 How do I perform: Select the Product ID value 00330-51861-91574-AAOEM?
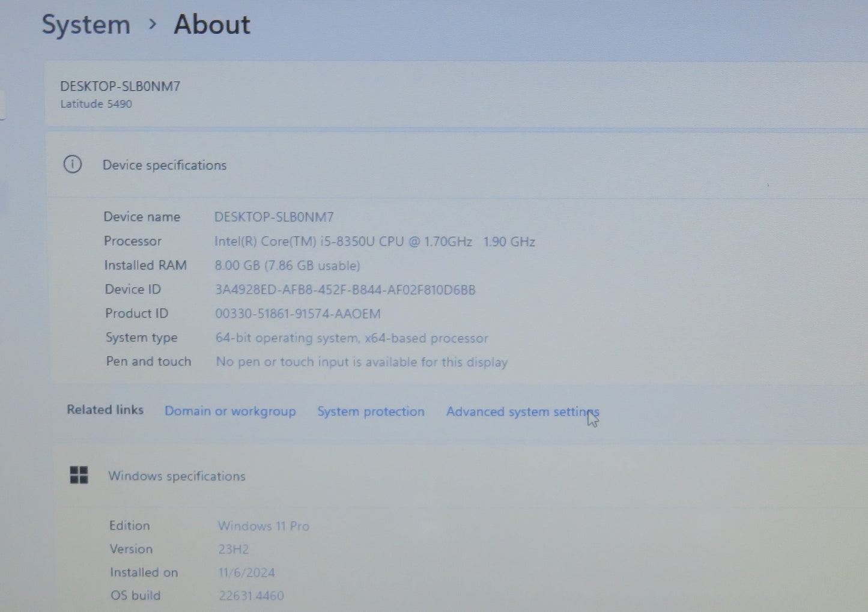tap(297, 314)
